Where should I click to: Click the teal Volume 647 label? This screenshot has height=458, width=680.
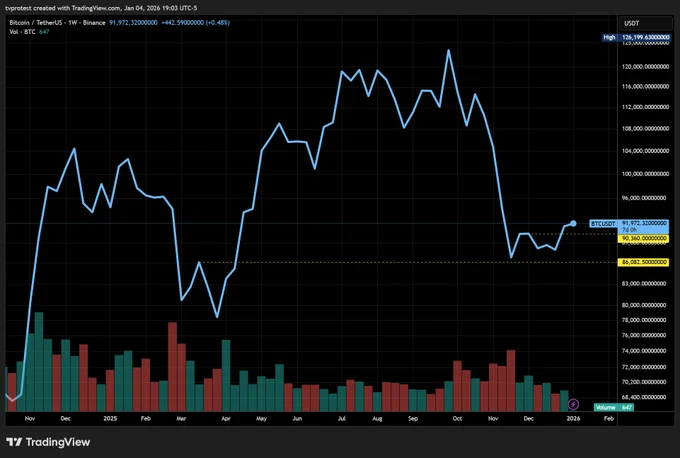pos(614,407)
